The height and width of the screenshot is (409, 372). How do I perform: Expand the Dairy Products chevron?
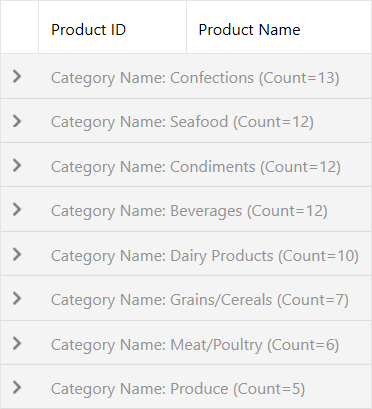pyautogui.click(x=17, y=254)
